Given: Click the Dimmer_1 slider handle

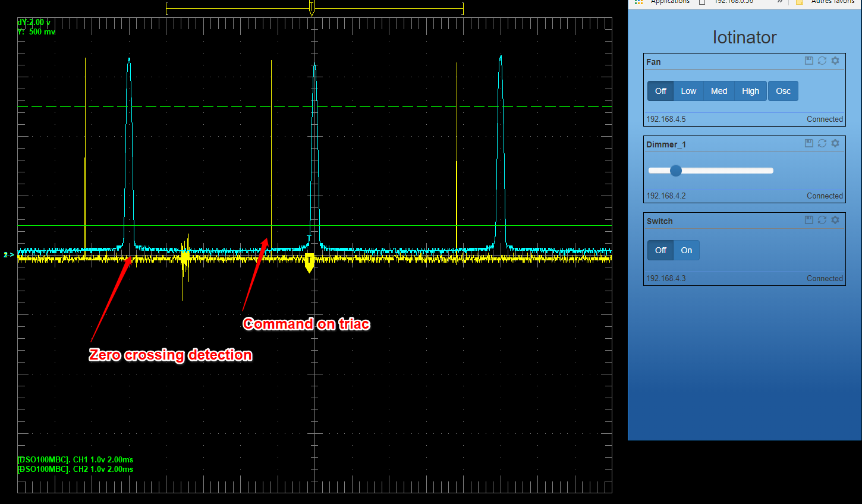Looking at the screenshot, I should [676, 171].
